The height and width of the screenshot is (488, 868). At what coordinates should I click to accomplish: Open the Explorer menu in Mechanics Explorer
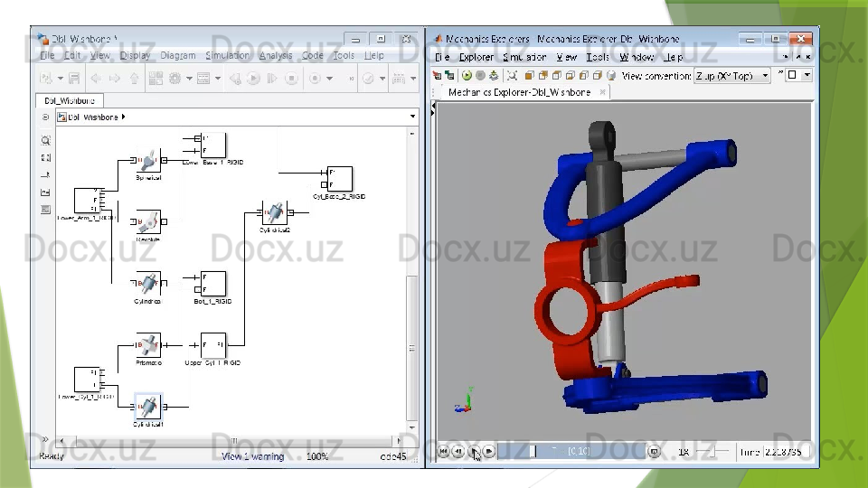(x=476, y=57)
